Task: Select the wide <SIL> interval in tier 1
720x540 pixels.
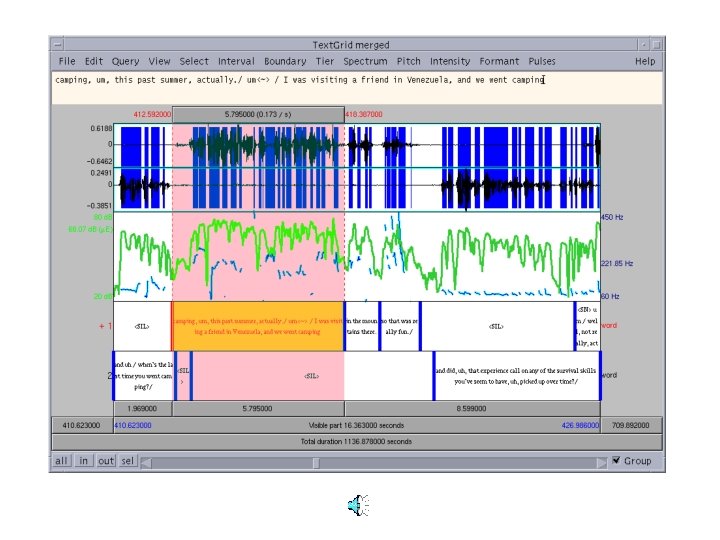Action: pos(497,326)
